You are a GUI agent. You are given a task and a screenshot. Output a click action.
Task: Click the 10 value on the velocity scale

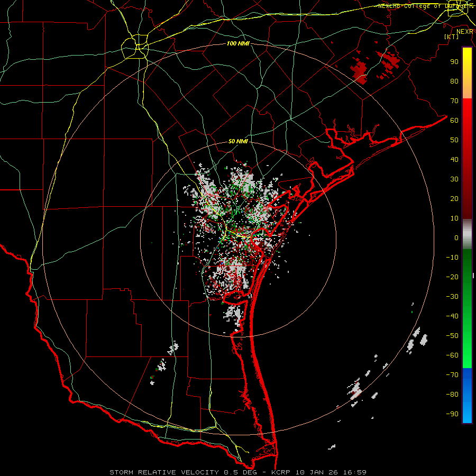point(454,218)
